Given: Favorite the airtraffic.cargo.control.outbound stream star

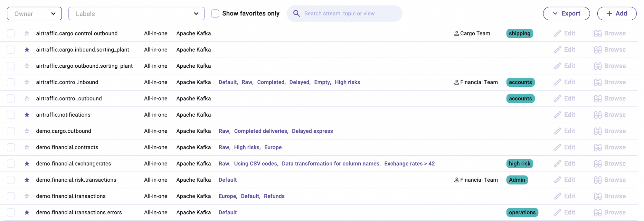Looking at the screenshot, I should click(x=27, y=34).
